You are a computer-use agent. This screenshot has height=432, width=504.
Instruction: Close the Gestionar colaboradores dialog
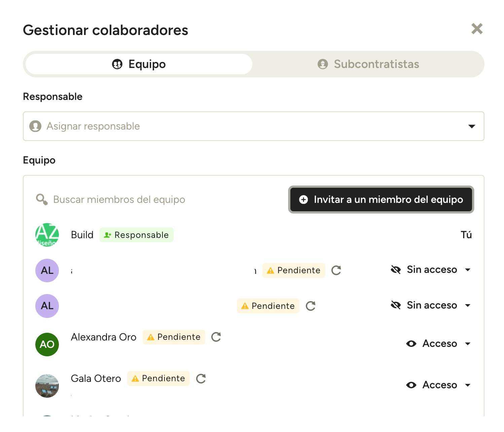click(477, 29)
